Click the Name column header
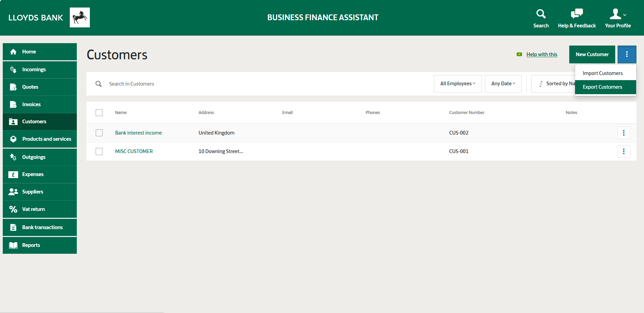644x313 pixels. 121,113
